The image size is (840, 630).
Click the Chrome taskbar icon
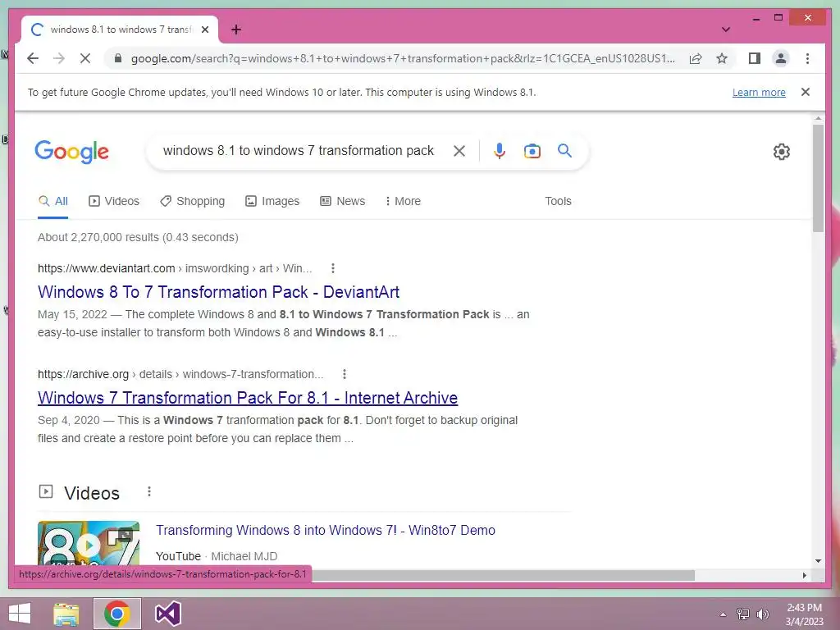117,614
